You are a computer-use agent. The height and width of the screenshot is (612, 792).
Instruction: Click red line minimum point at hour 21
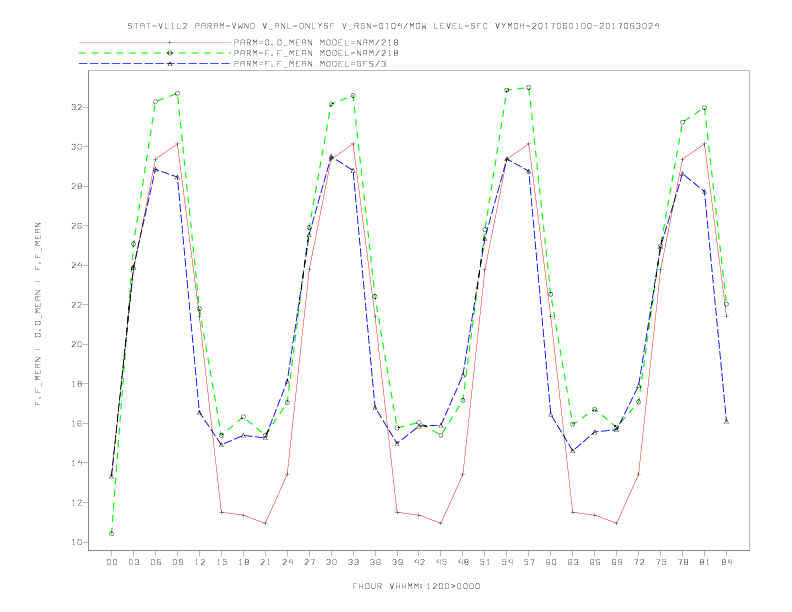pos(265,523)
